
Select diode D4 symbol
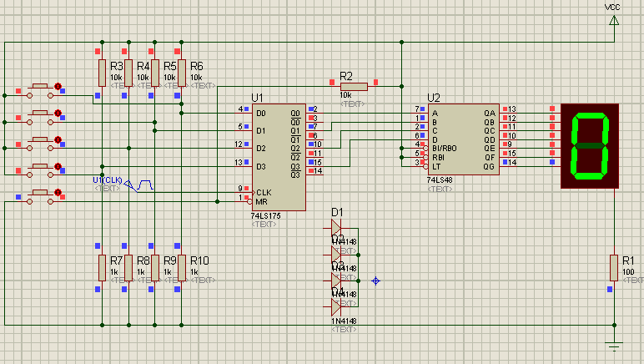(336, 307)
